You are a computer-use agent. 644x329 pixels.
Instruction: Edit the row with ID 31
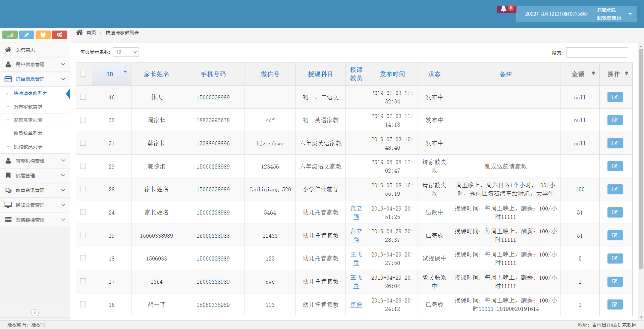[x=615, y=143]
